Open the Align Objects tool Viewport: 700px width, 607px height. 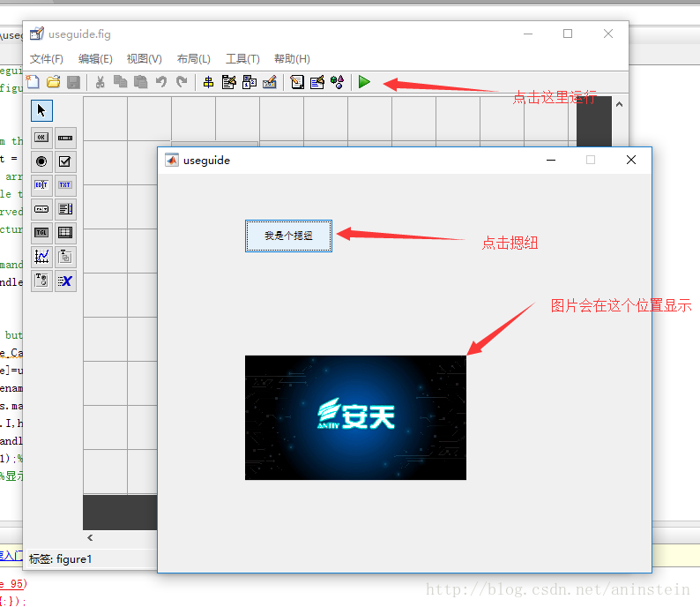coord(208,82)
